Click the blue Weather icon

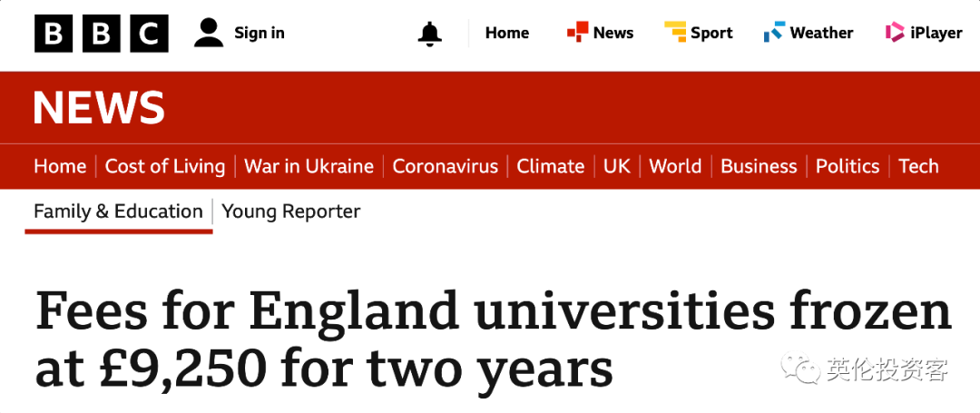(x=774, y=32)
